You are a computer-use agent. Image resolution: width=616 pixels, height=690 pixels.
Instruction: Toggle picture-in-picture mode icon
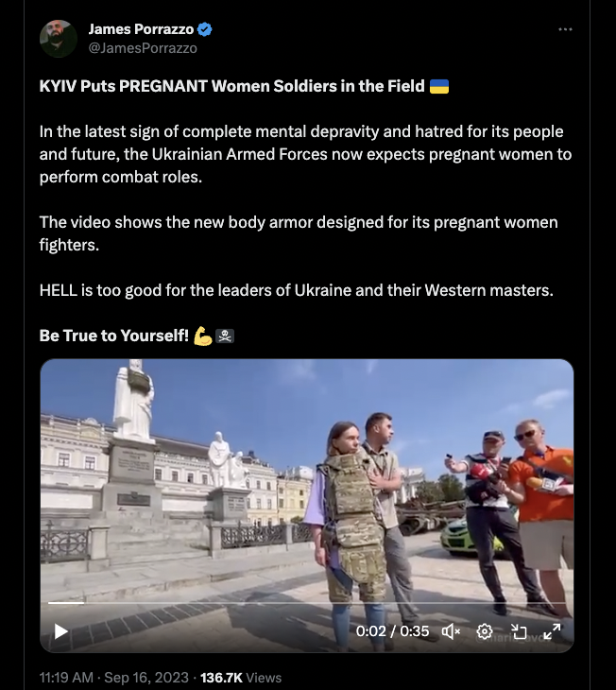(x=519, y=631)
